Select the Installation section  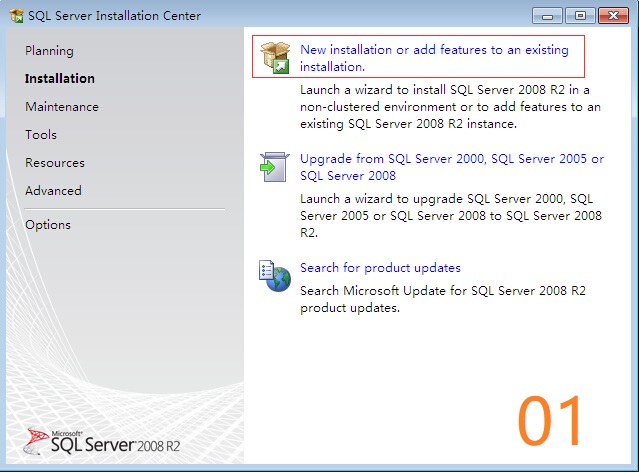point(60,79)
